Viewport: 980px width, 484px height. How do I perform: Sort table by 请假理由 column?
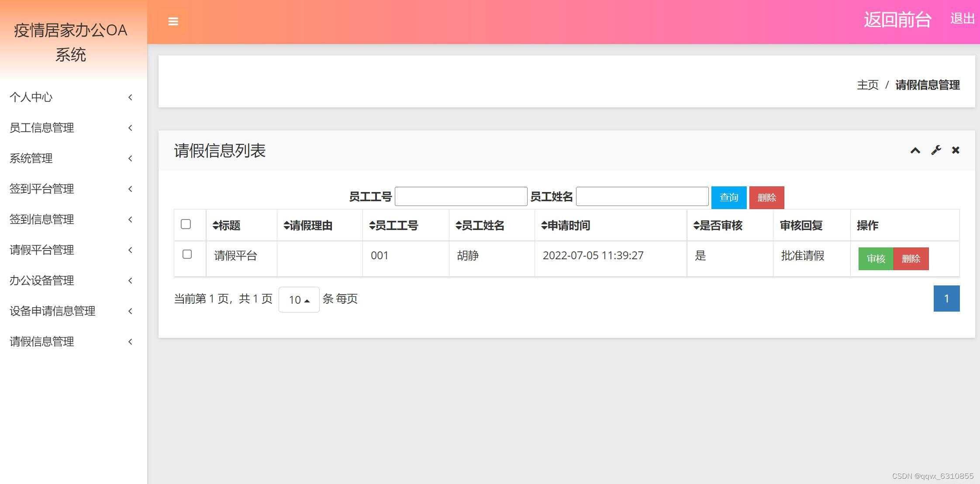tap(308, 226)
